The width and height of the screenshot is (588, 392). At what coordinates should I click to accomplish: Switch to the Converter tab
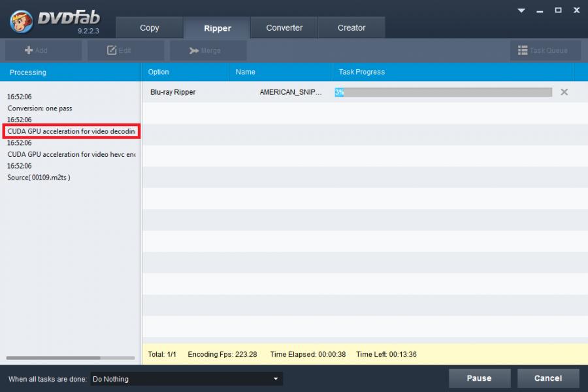284,27
